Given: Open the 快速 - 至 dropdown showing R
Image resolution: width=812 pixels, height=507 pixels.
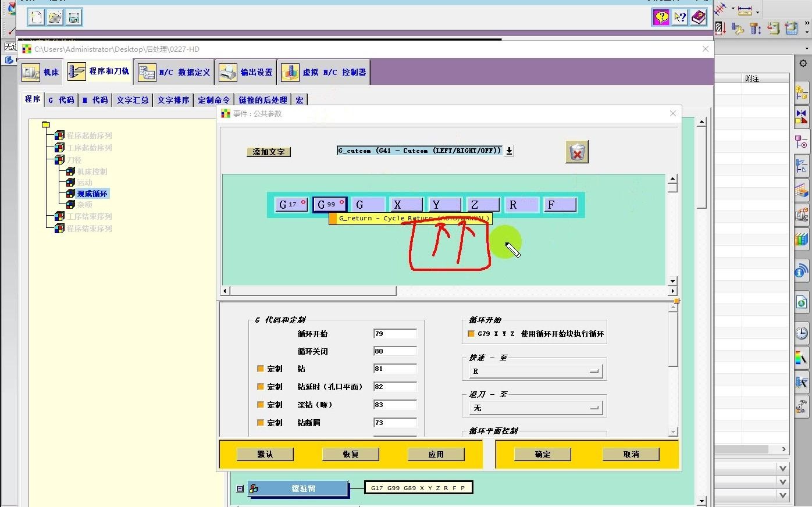Looking at the screenshot, I should click(594, 369).
